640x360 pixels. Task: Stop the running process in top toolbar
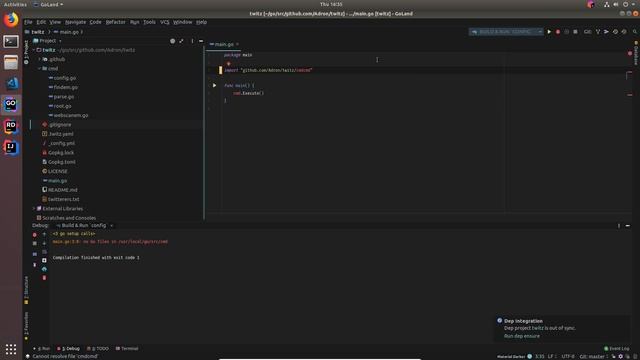pyautogui.click(x=576, y=31)
